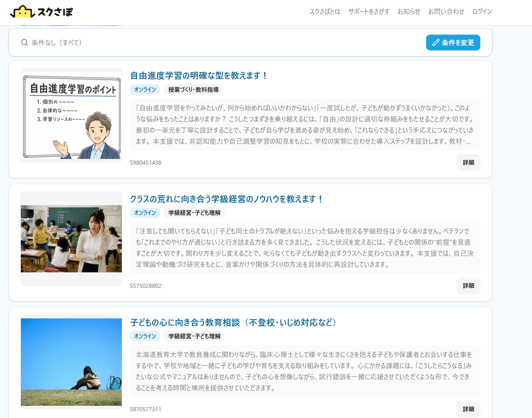Open 自由進度学習の明確な型を教えます！ title link
The image size is (532, 418).
199,76
